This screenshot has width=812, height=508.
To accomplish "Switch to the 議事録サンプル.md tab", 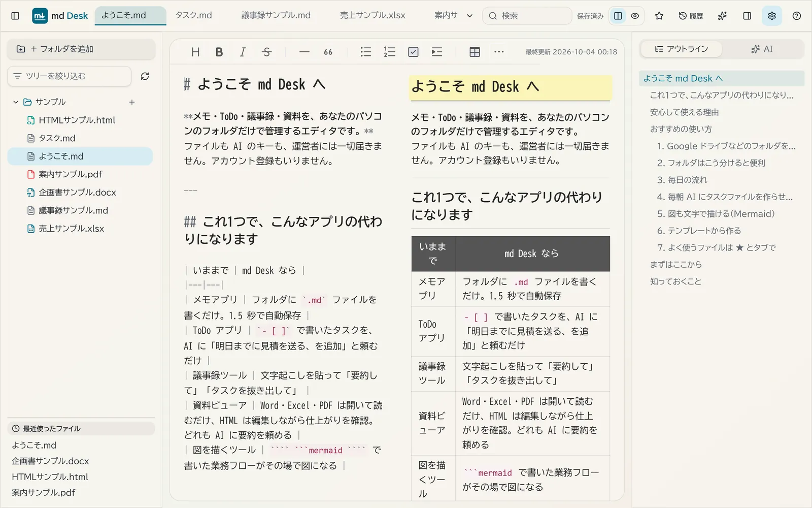I will (276, 15).
